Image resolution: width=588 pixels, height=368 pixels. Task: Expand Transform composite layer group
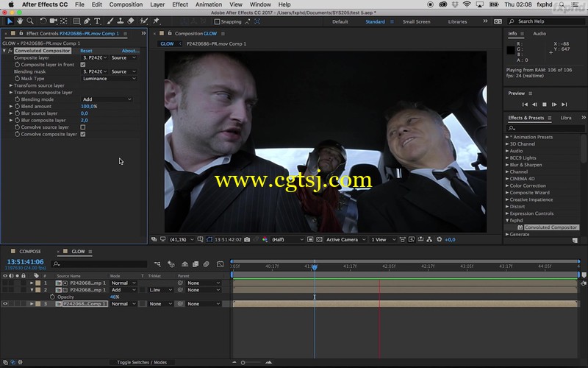[11, 93]
